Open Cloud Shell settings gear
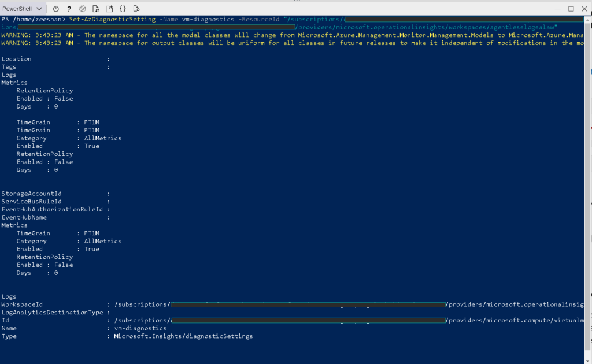Viewport: 592px width, 364px height. [83, 9]
